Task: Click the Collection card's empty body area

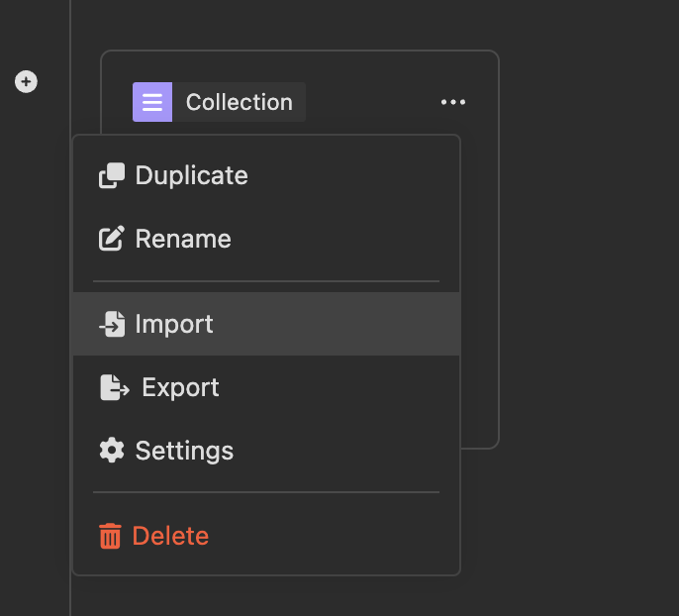Action: click(x=479, y=297)
